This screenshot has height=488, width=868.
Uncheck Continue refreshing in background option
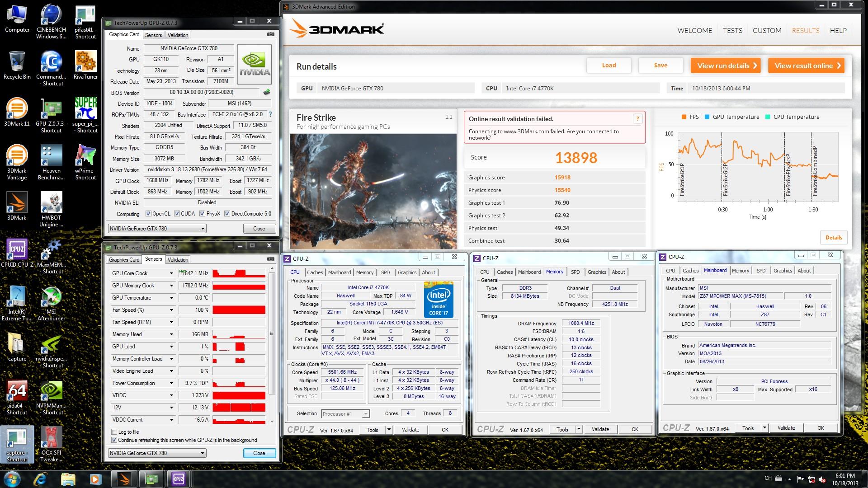114,440
